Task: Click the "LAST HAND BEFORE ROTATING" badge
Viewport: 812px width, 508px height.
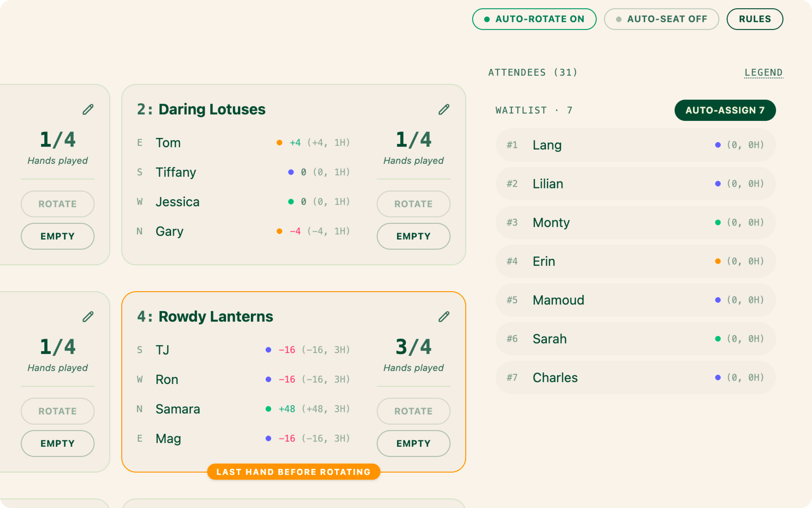Action: (294, 472)
